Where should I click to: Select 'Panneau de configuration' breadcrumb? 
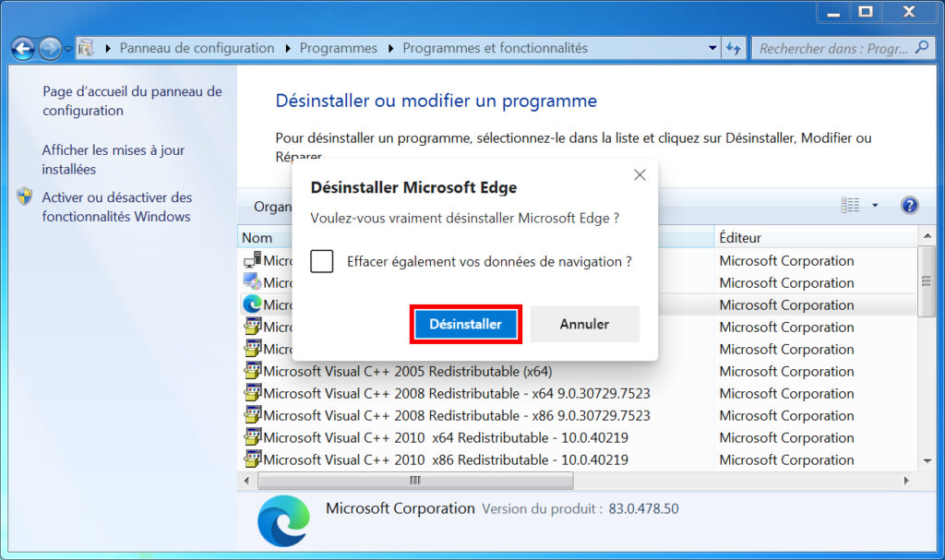(197, 48)
